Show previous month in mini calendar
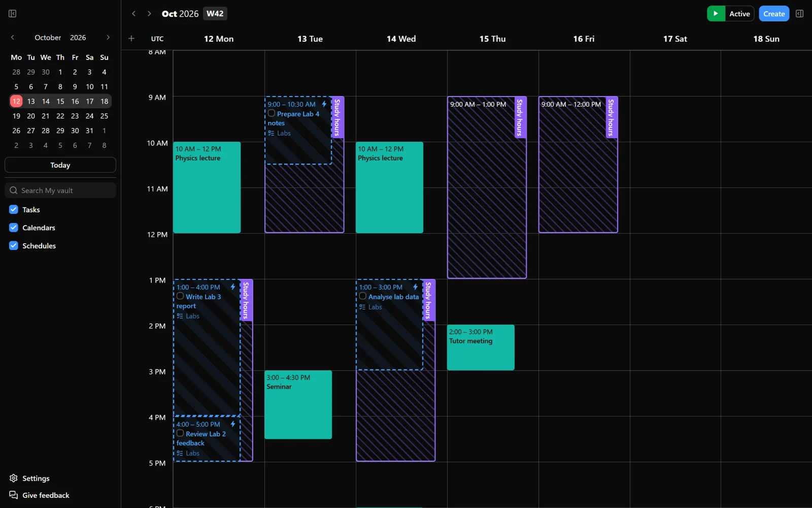Screen dimensions: 812x508 pyautogui.click(x=13, y=38)
